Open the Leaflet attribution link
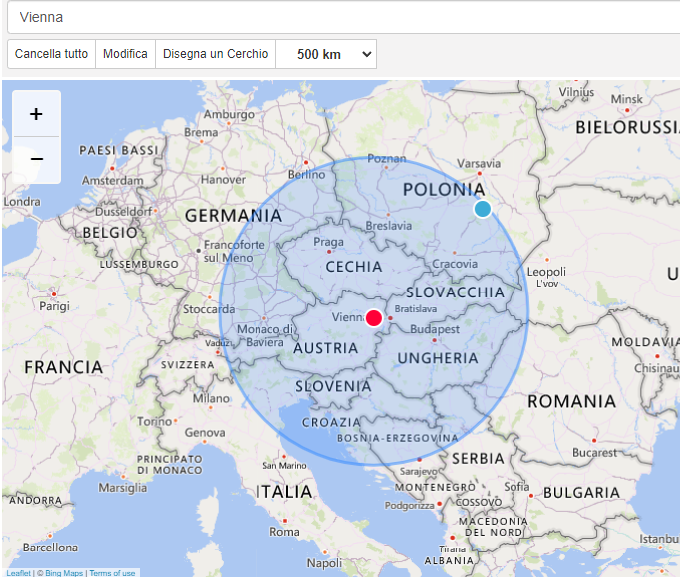 18,573
